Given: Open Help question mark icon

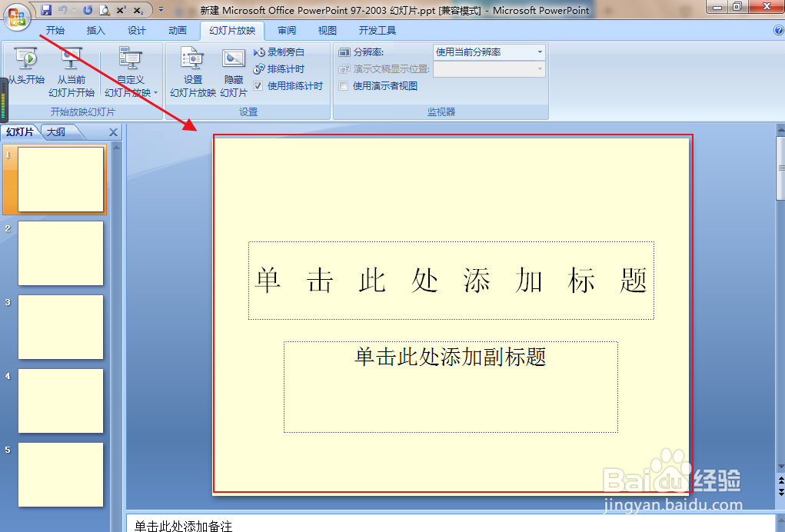Looking at the screenshot, I should click(779, 31).
